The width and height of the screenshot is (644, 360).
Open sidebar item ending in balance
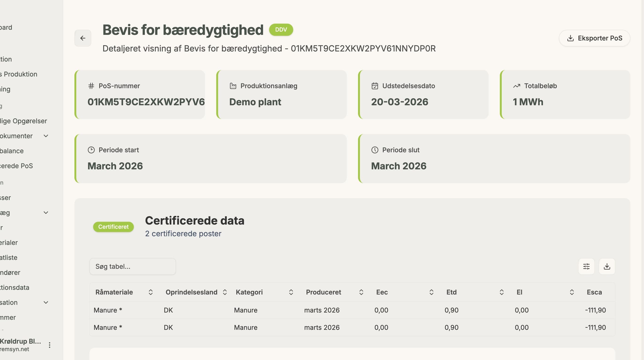point(12,151)
